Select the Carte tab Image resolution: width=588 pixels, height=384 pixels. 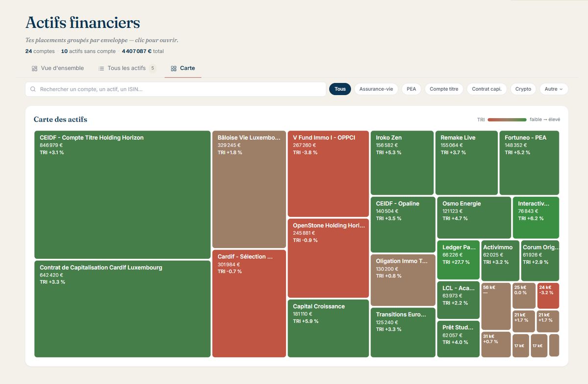point(183,68)
